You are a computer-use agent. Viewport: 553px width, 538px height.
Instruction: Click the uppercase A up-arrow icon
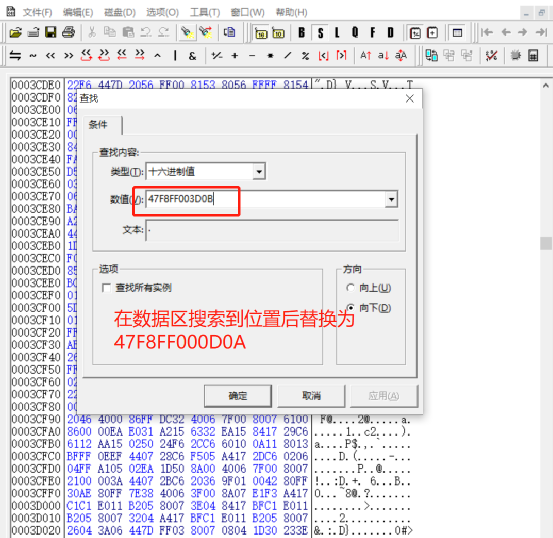coord(366,55)
